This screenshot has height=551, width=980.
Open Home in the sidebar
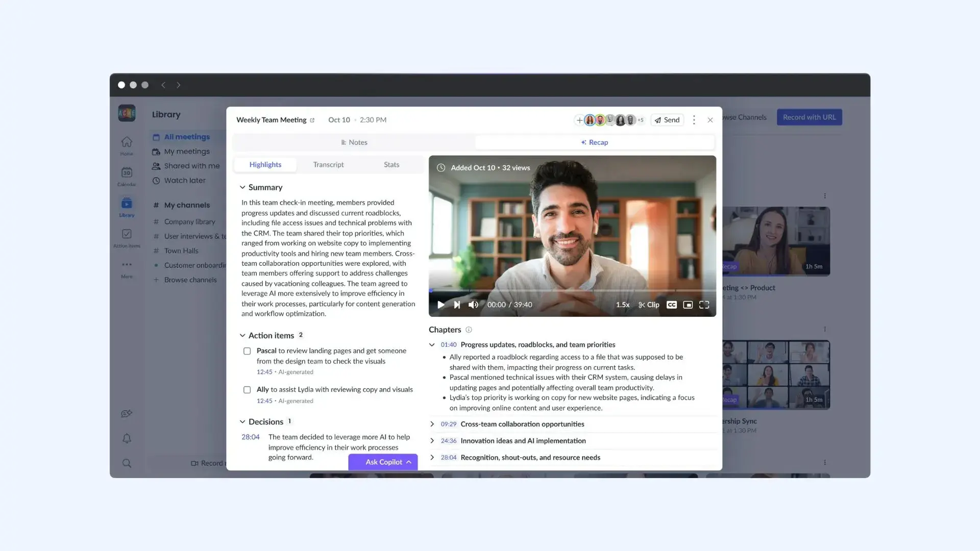point(127,145)
